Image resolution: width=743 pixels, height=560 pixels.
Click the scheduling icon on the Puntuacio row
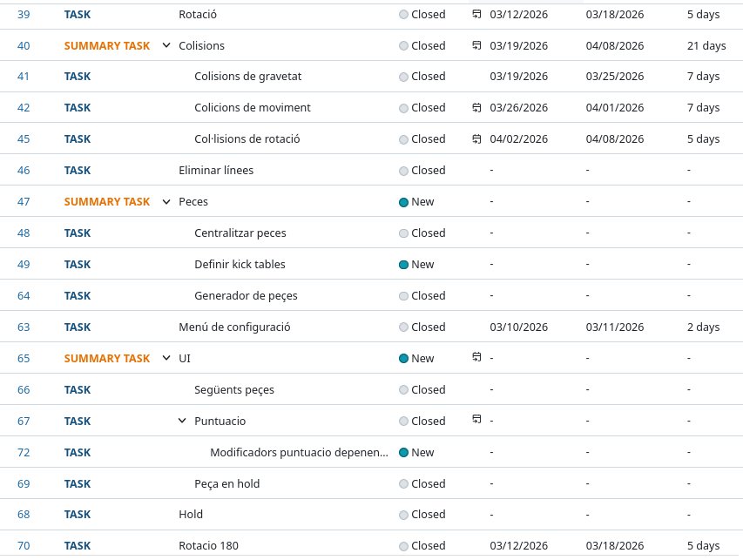[476, 419]
